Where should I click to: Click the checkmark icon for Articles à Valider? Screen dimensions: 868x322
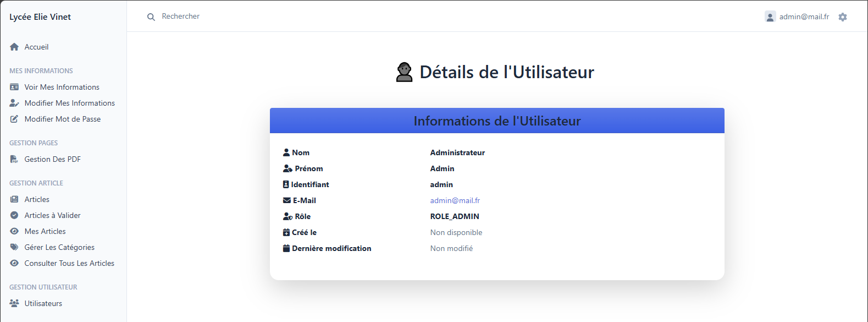coord(14,215)
